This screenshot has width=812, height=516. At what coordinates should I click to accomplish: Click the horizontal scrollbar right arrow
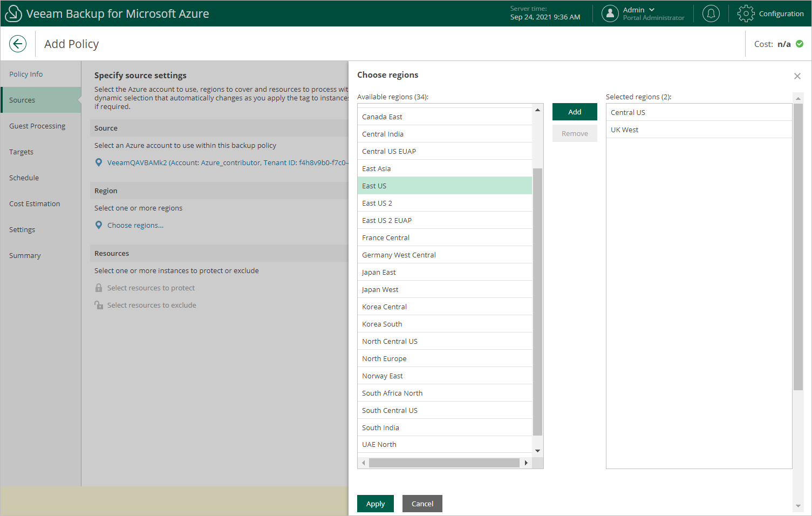pos(526,463)
